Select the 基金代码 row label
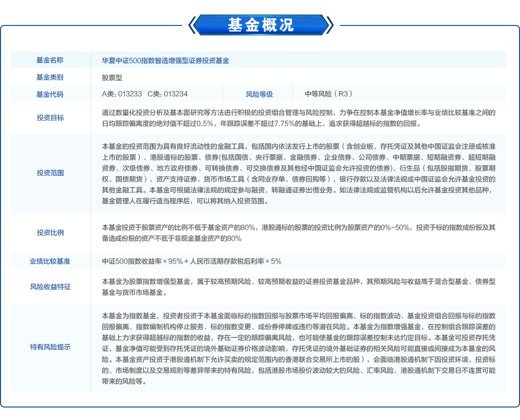 pos(50,94)
